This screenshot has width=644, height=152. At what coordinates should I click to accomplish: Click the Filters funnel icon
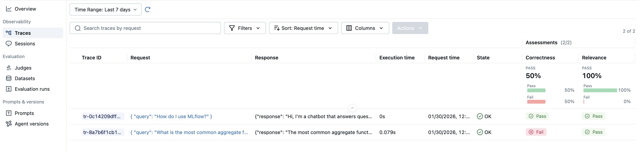[232, 28]
